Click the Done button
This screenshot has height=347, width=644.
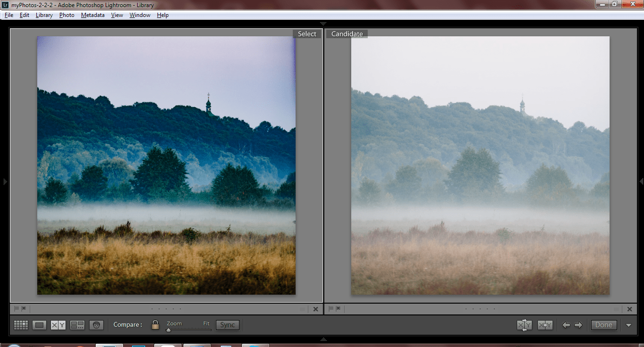603,325
